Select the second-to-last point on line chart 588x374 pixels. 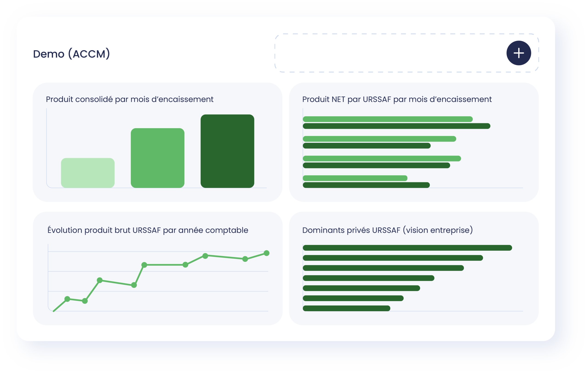[x=245, y=259]
